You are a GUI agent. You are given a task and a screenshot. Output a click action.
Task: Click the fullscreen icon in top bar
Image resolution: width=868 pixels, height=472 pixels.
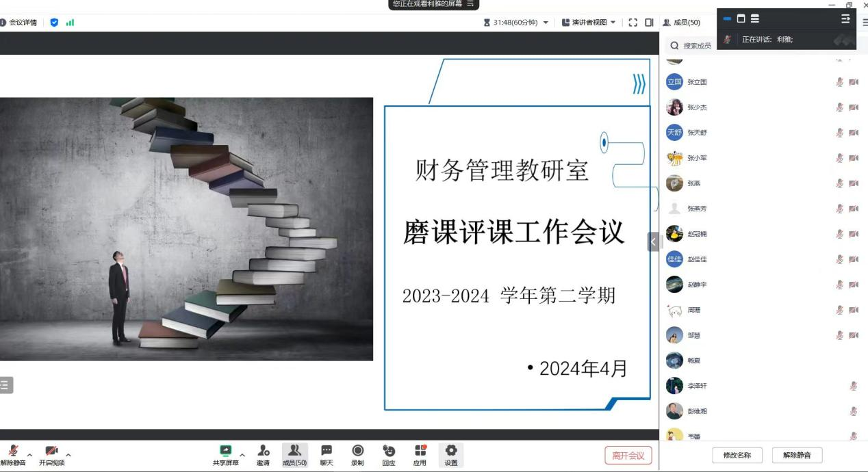tap(633, 23)
